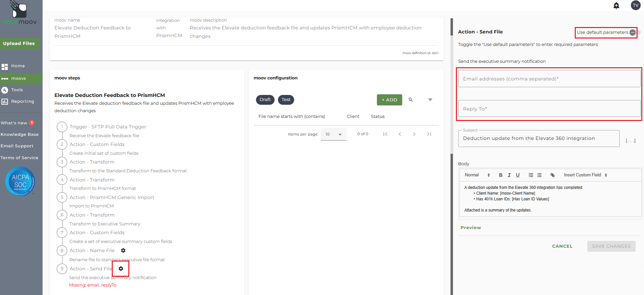Click the Subject input field
This screenshot has width=644, height=295.
tap(539, 139)
